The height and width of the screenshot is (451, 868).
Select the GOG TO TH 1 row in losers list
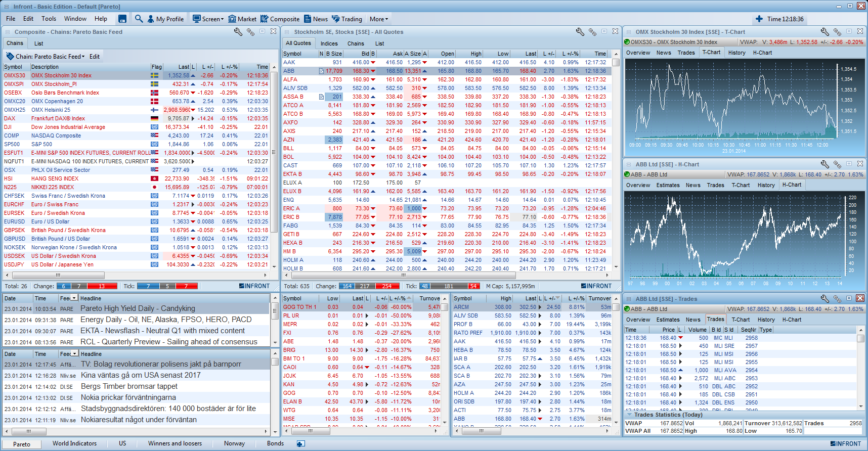pos(361,307)
